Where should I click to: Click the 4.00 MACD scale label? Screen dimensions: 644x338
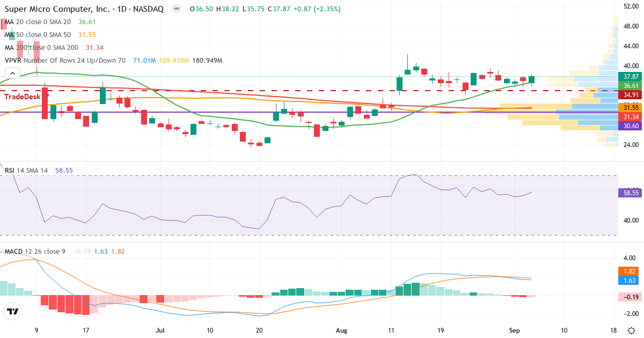click(x=630, y=258)
